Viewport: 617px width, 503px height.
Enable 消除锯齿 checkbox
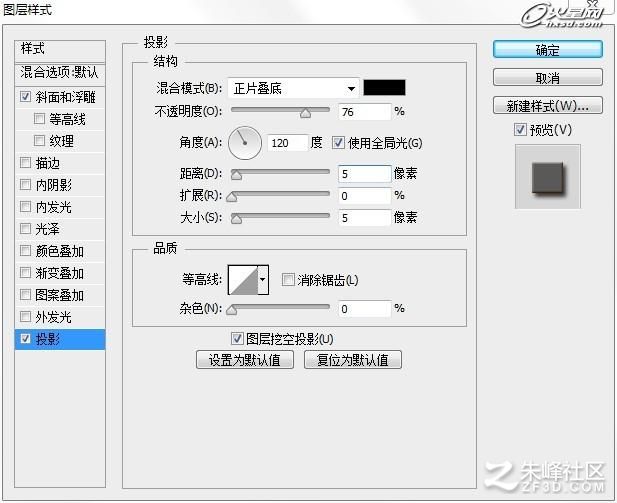288,280
